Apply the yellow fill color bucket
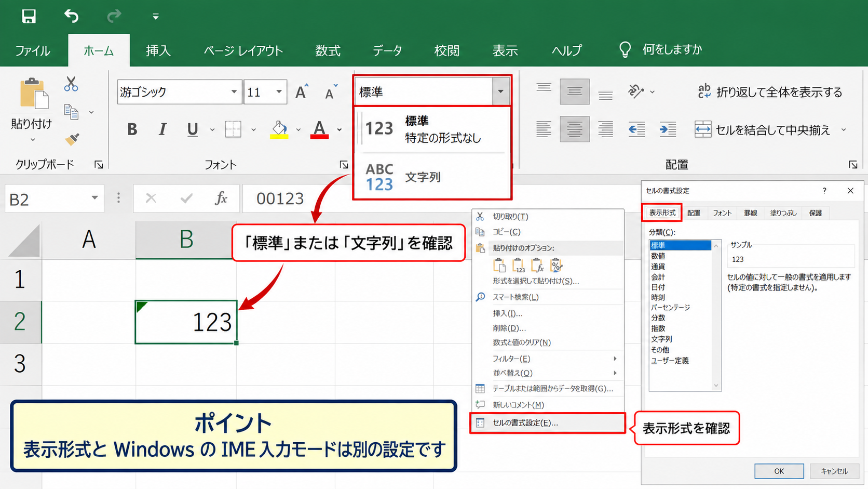 tap(279, 129)
